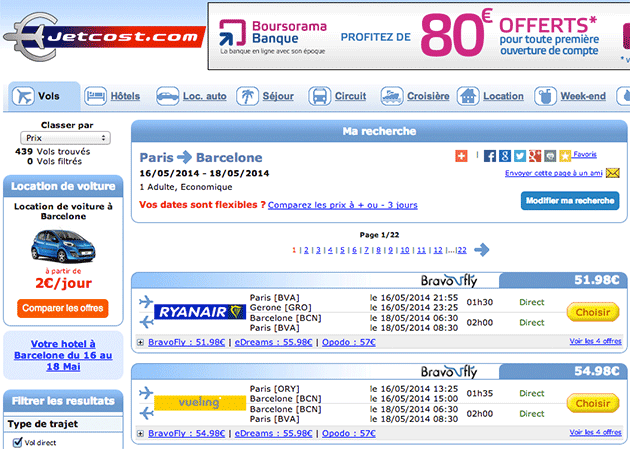Click Opodo : 57€ in Ryanair result

click(349, 342)
